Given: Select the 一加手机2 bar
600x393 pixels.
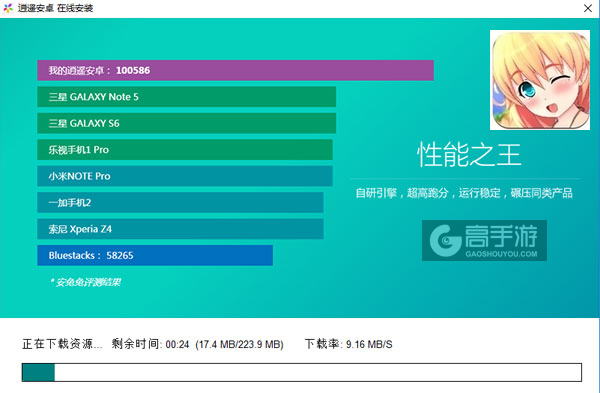Looking at the screenshot, I should pyautogui.click(x=180, y=202).
